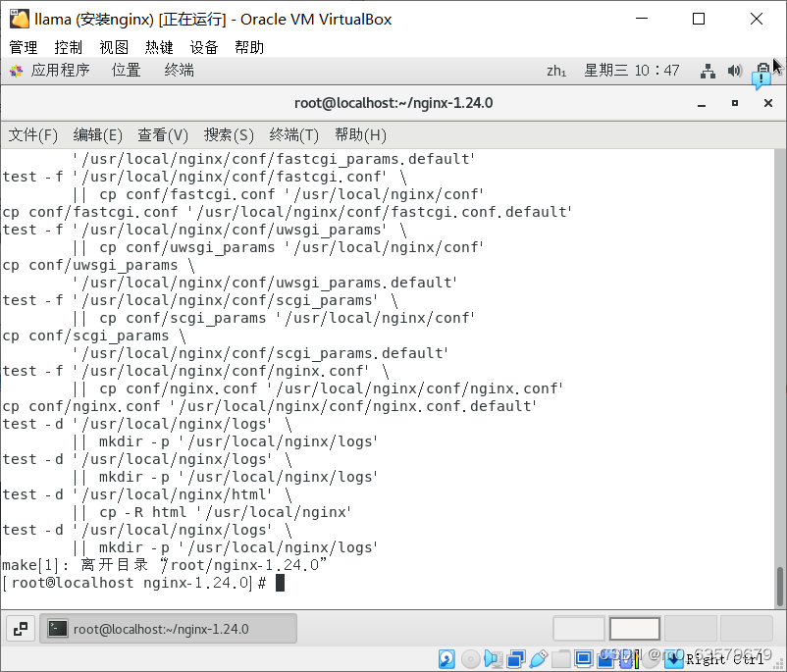Click the display settings icon in the status bar
Viewport: 787px width, 672px height.
[583, 658]
